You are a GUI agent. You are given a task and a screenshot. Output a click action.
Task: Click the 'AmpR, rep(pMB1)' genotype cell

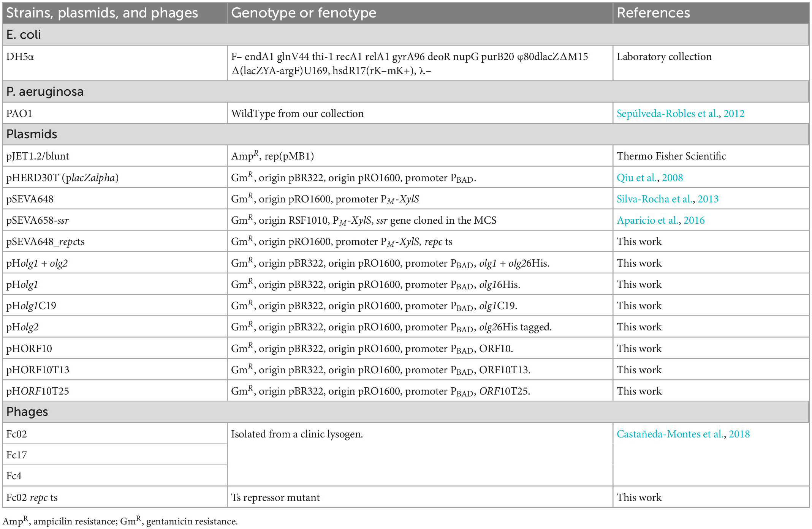(x=420, y=156)
